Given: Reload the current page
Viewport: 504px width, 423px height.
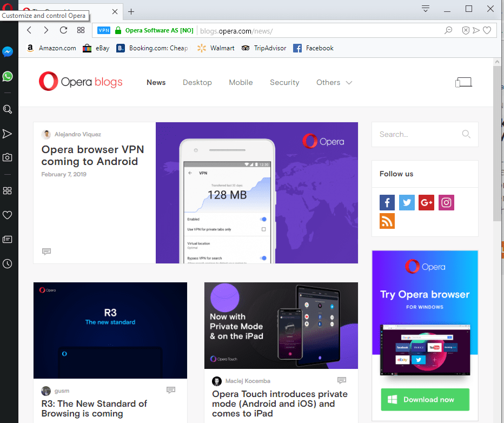Looking at the screenshot, I should click(x=63, y=30).
